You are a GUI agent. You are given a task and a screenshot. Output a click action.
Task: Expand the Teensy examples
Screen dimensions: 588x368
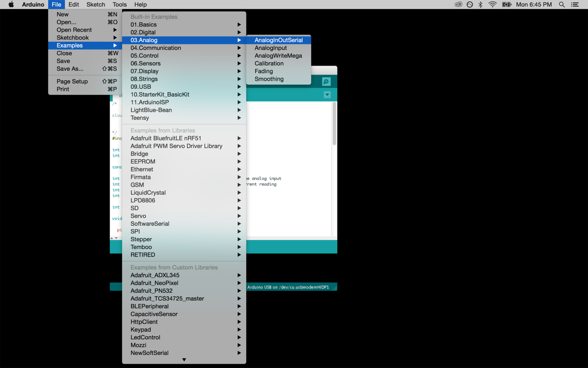[x=184, y=118]
